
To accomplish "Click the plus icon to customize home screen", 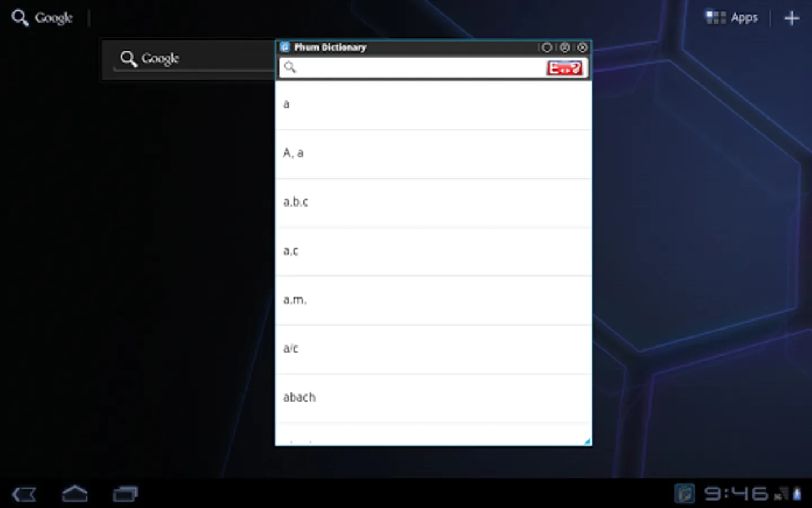I will click(x=792, y=18).
